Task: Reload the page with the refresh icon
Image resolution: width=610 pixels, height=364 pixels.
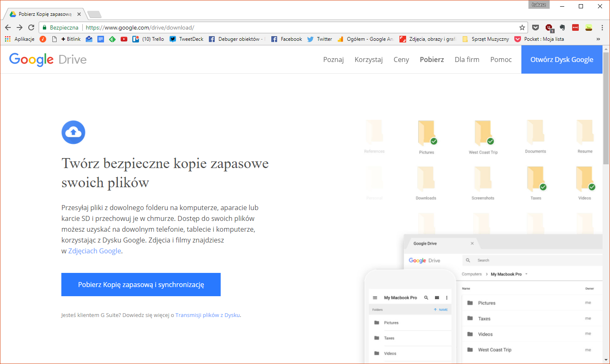Action: tap(31, 27)
